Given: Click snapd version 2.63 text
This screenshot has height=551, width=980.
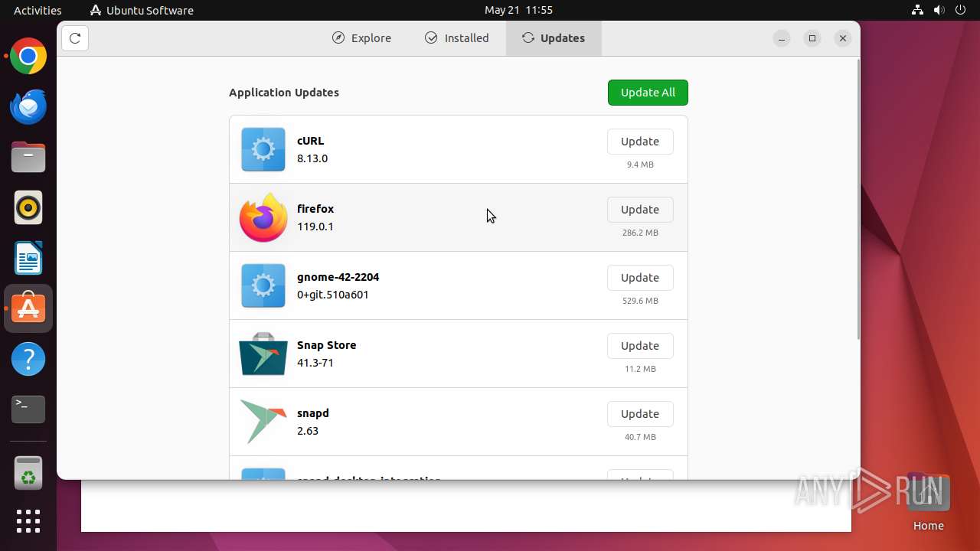Looking at the screenshot, I should [x=308, y=431].
